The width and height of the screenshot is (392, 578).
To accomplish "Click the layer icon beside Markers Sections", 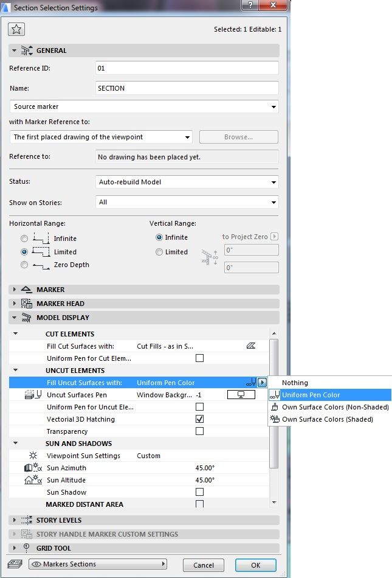I will pos(15,564).
